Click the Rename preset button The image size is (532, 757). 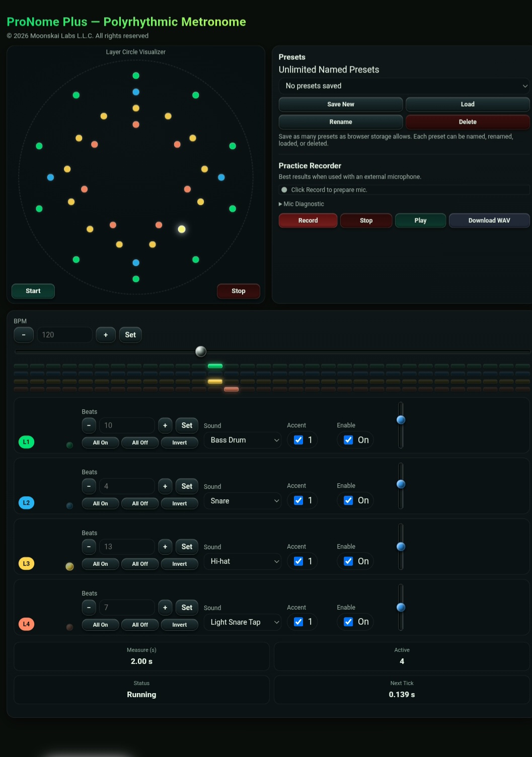[x=341, y=122]
